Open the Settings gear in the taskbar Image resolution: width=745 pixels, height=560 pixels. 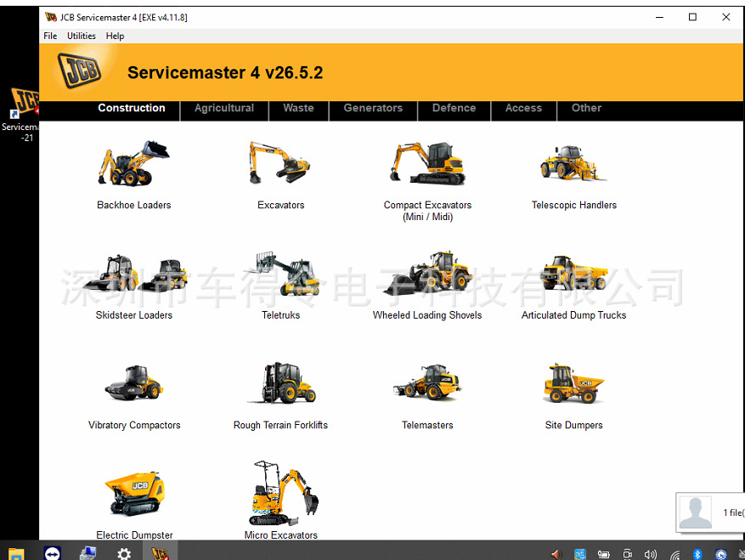(x=124, y=553)
